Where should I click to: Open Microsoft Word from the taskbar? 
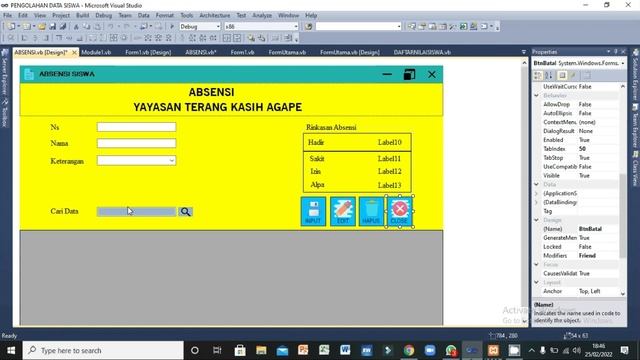pos(345,350)
